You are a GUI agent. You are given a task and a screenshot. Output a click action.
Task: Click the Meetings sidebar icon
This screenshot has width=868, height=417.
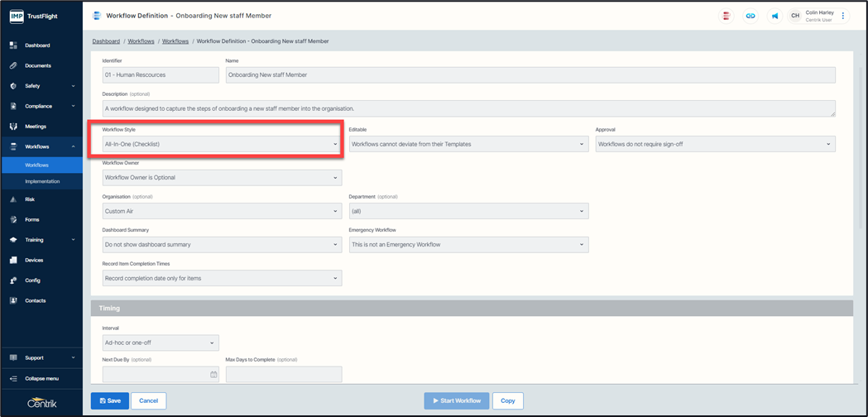[13, 127]
